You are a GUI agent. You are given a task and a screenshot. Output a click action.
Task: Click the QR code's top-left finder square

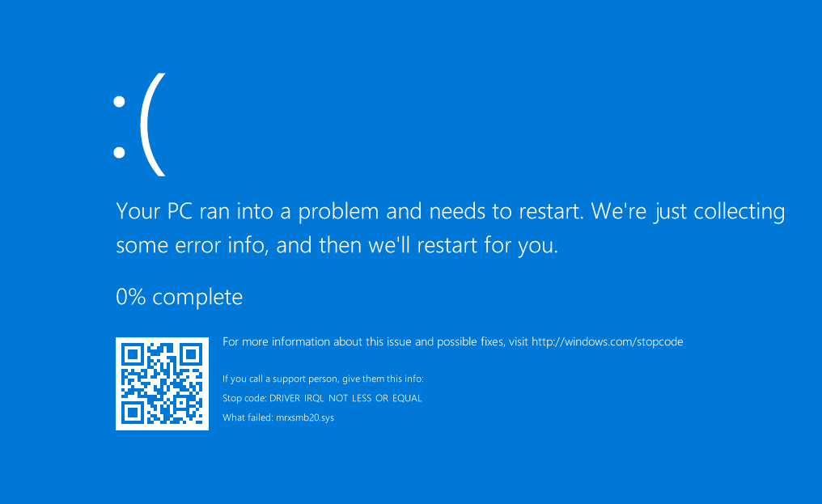click(133, 354)
